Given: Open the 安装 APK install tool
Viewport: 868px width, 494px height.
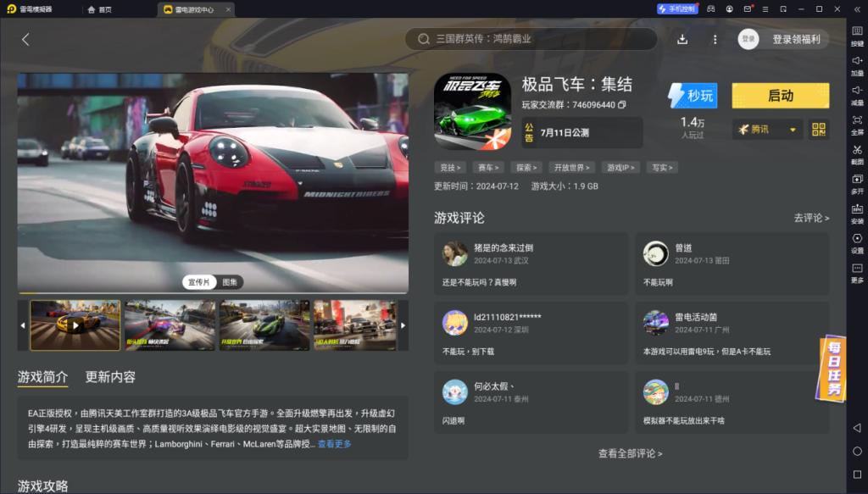Looking at the screenshot, I should point(857,214).
